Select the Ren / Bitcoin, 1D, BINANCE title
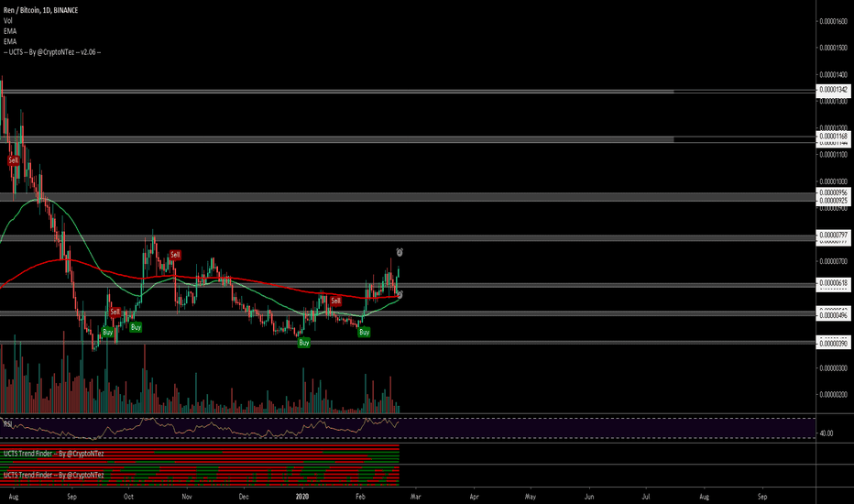The height and width of the screenshot is (504, 854). tap(41, 10)
